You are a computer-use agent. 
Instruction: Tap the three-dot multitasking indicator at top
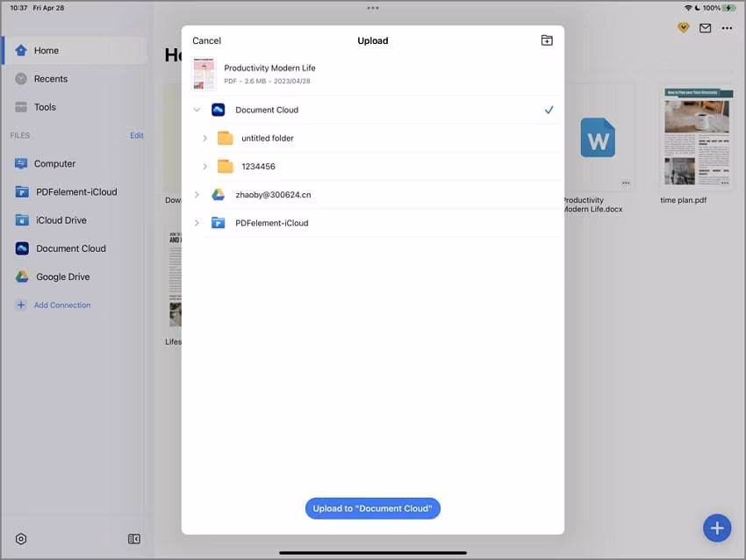(373, 8)
